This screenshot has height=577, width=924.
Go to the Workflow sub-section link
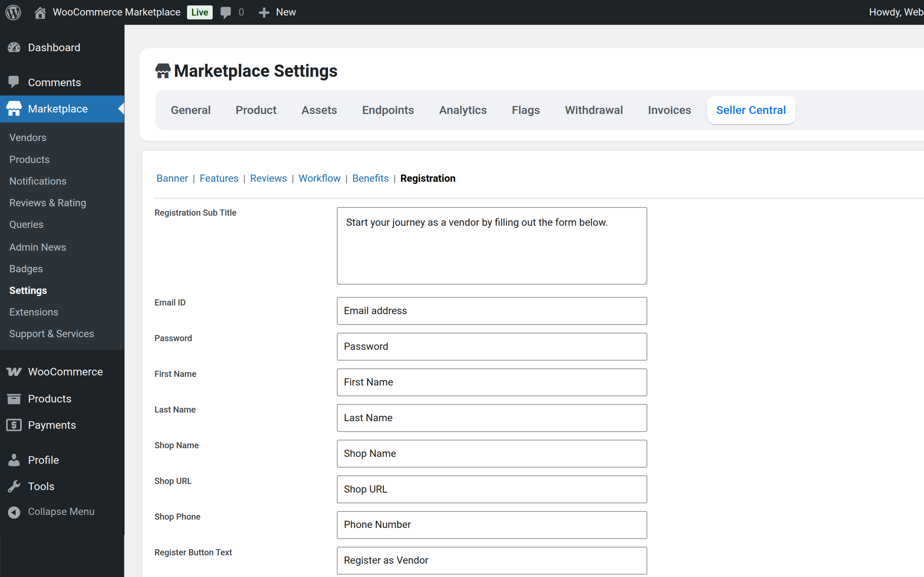click(x=319, y=178)
